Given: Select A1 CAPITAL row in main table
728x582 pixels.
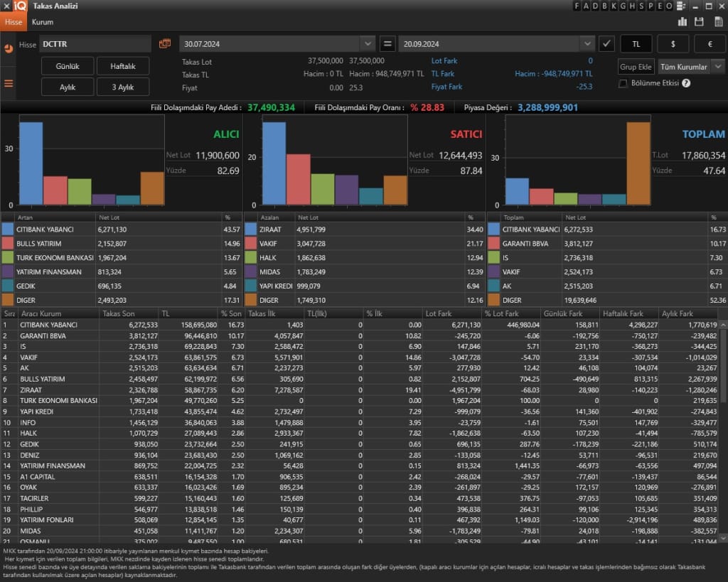Looking at the screenshot, I should pos(359,477).
